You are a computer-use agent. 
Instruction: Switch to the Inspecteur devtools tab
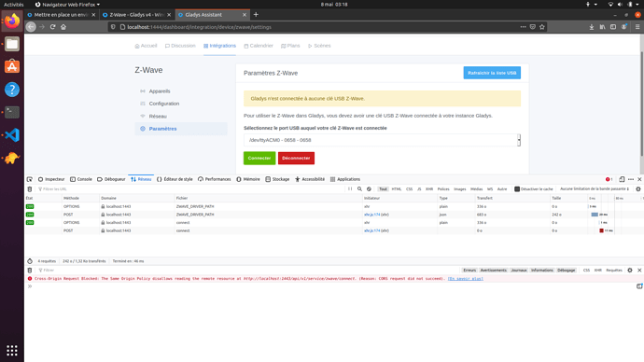click(x=51, y=179)
